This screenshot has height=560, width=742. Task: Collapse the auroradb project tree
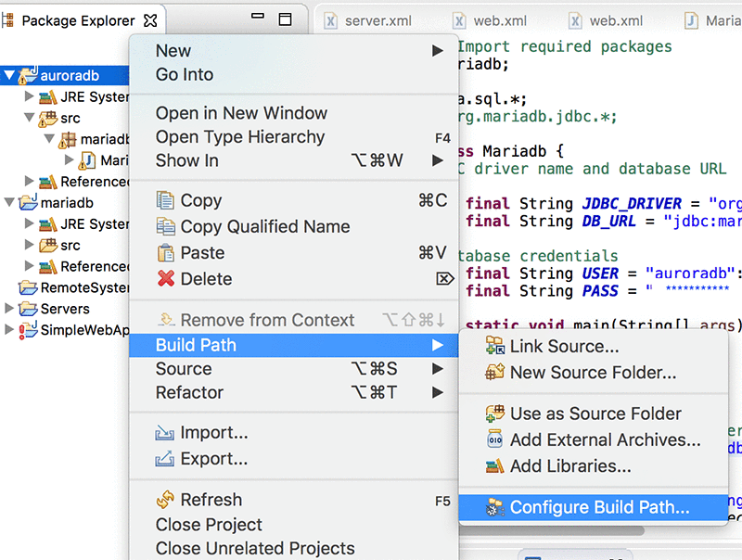[x=9, y=75]
